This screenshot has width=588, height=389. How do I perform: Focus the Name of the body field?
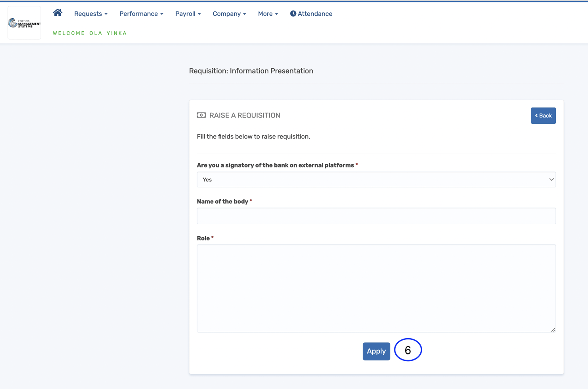(x=376, y=216)
